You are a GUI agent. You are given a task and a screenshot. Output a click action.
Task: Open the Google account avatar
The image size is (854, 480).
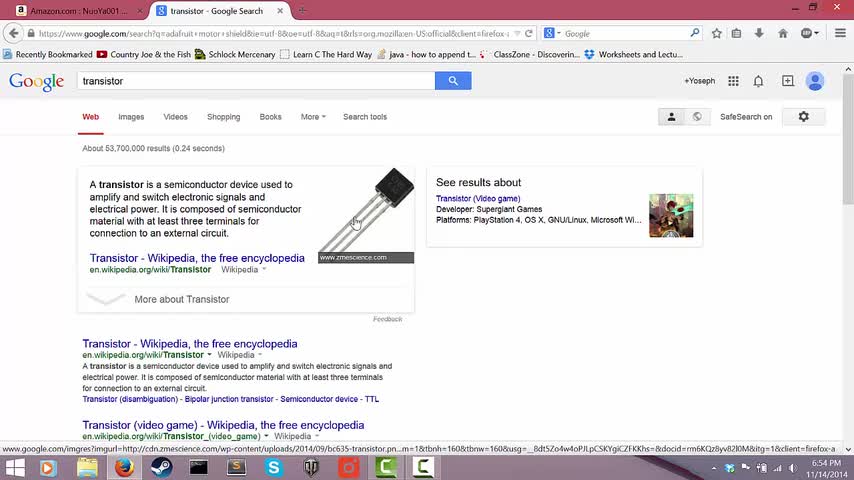[x=815, y=81]
